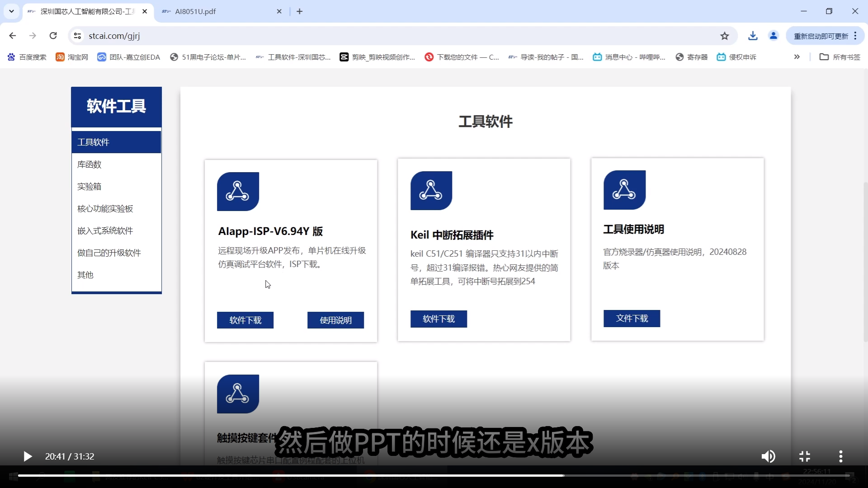This screenshot has height=488, width=868.
Task: Select 核心功能实验板 in sidebar
Action: coord(116,209)
